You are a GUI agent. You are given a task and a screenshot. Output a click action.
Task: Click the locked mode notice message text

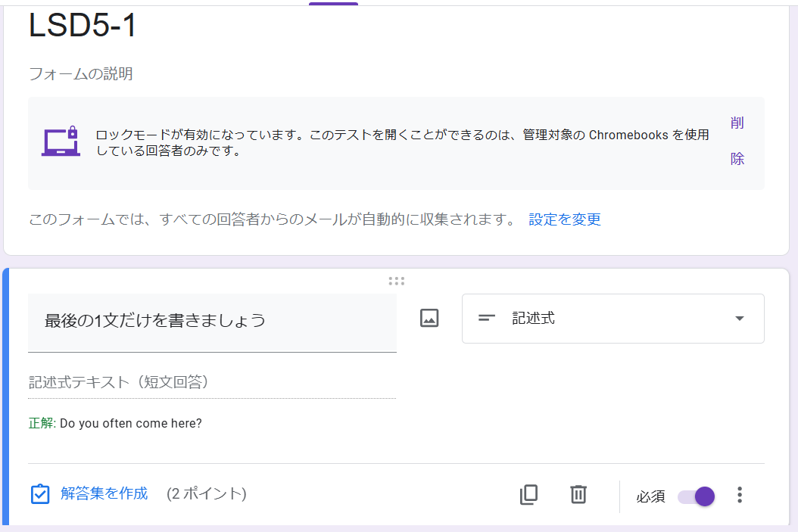click(402, 142)
